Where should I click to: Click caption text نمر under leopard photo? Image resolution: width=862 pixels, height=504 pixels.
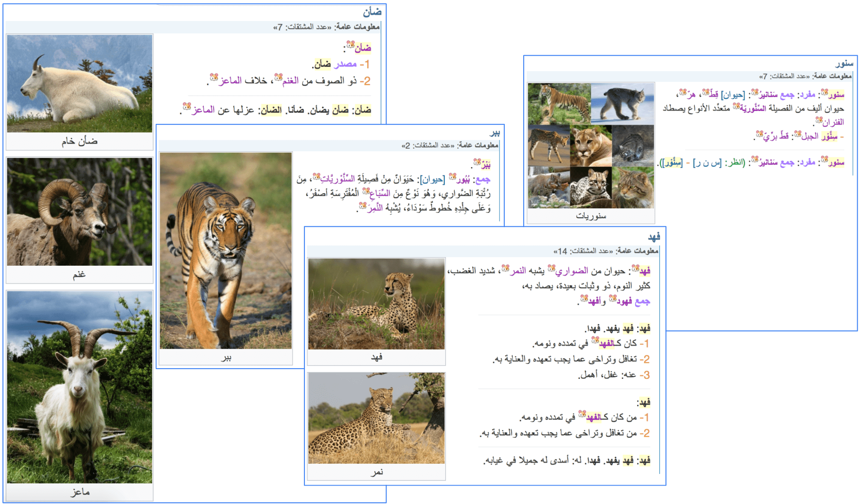pos(377,472)
